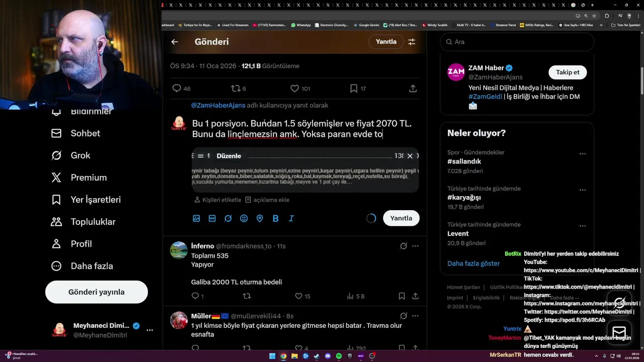644x362 pixels.
Task: Open Sohbet in the left sidebar
Action: pyautogui.click(x=75, y=133)
